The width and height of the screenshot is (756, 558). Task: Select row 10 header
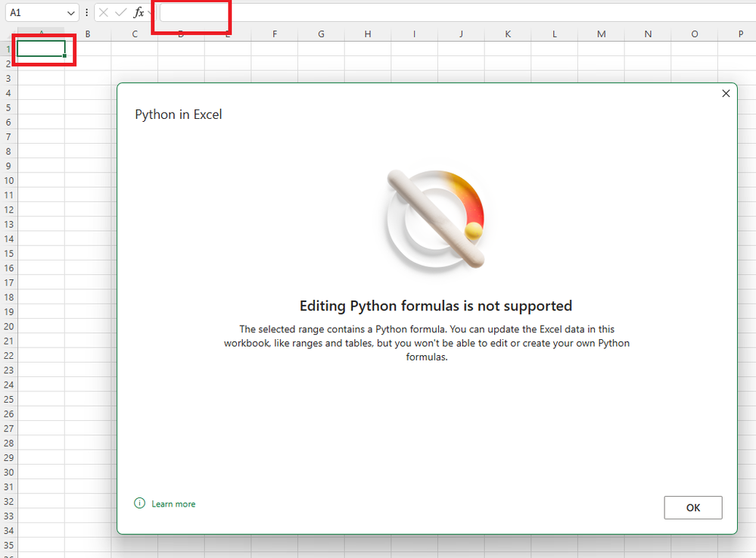[x=8, y=180]
